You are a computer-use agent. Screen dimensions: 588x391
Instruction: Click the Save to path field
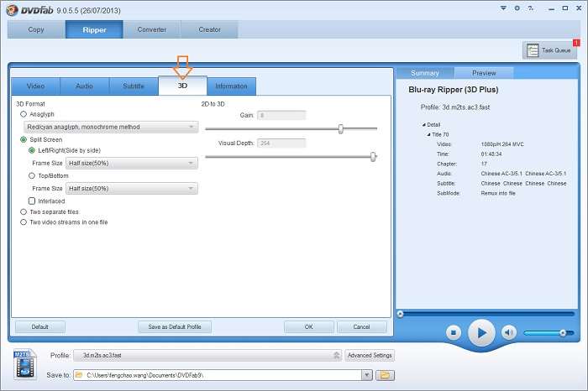tap(218, 375)
